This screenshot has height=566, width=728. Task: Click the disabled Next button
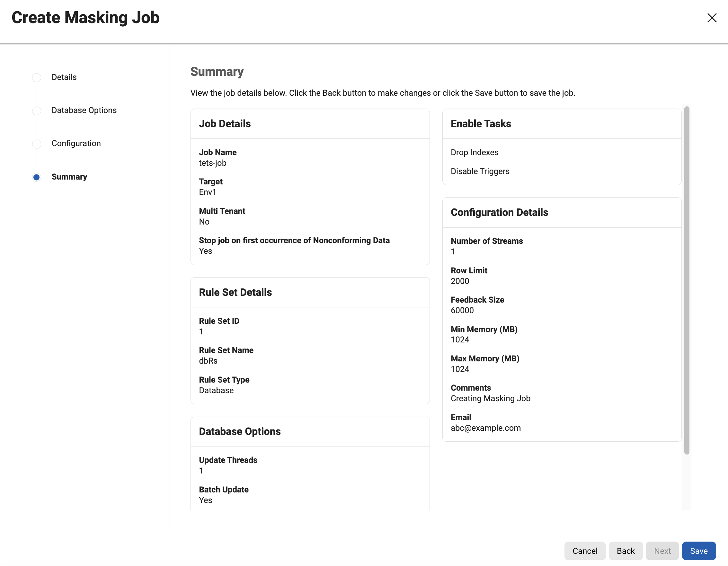(662, 551)
